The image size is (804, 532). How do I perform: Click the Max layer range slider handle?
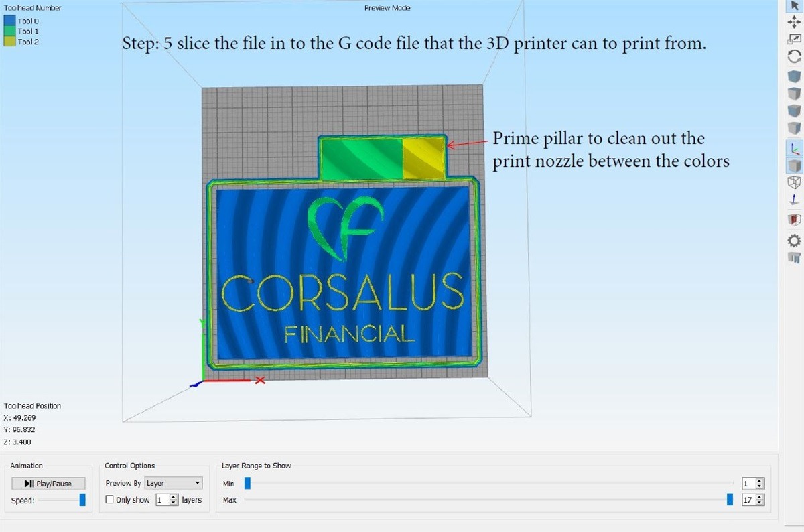pos(730,500)
